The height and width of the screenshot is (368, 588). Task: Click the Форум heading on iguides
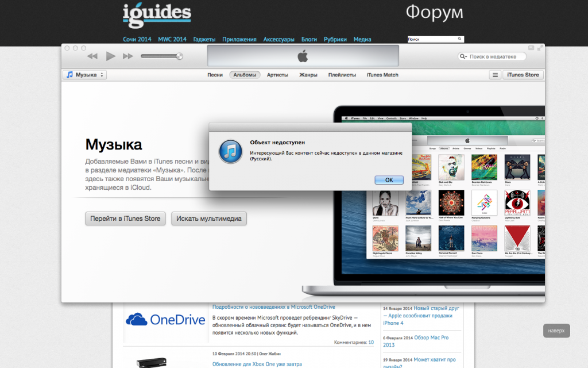click(x=434, y=13)
